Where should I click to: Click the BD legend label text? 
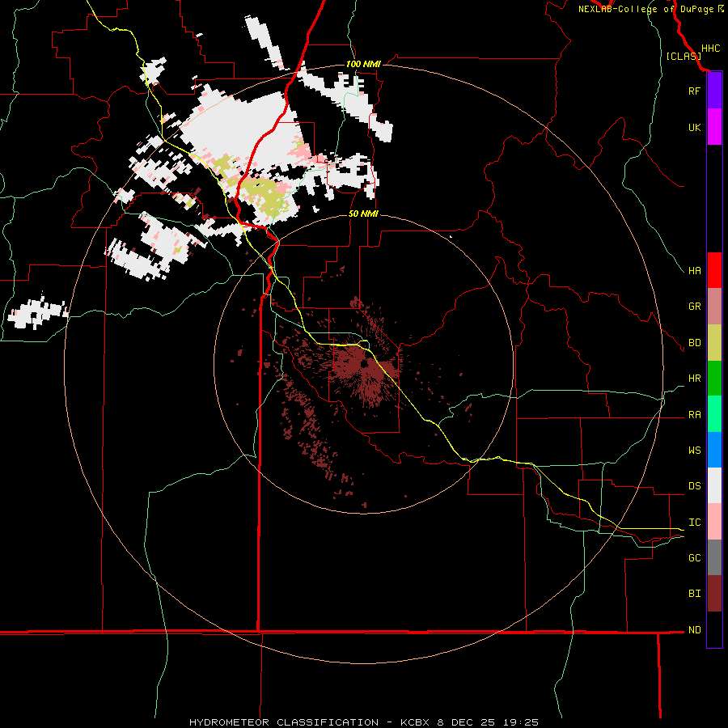pos(694,343)
